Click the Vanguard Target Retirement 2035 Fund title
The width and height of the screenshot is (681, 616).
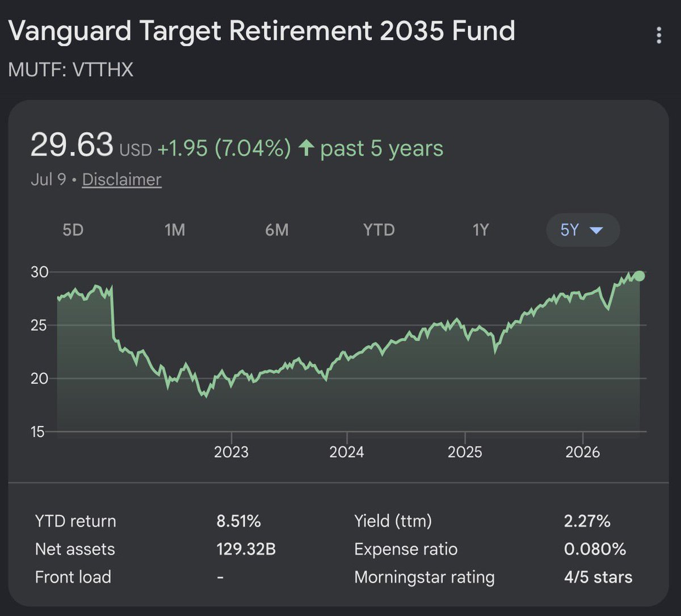262,31
